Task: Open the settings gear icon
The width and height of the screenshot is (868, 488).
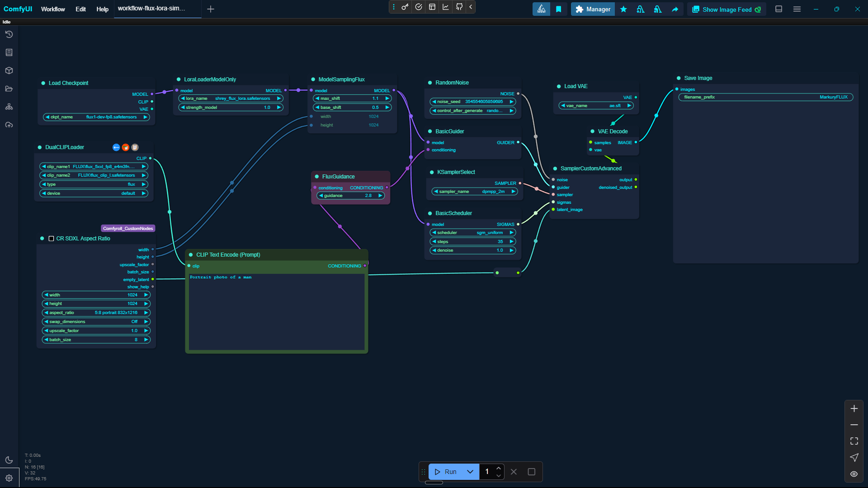Action: tap(9, 478)
